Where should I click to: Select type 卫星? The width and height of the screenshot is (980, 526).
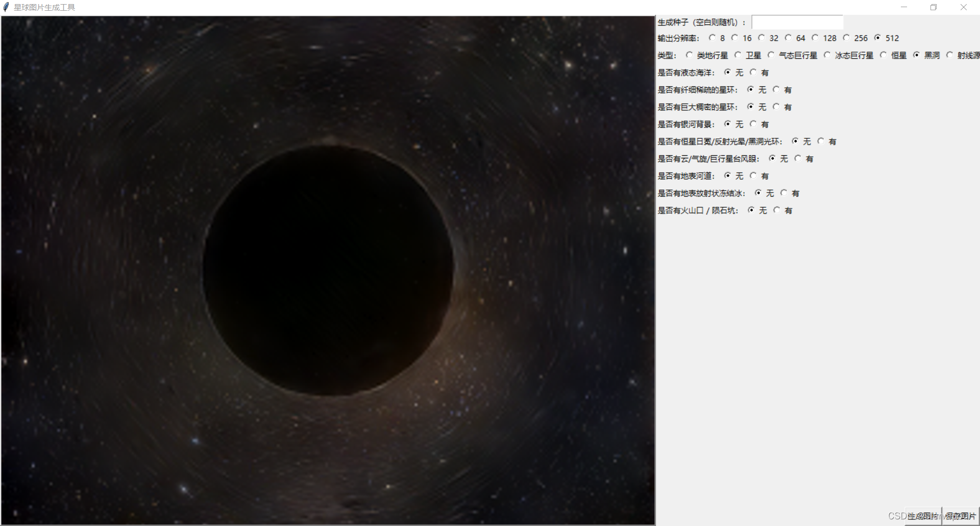pyautogui.click(x=738, y=55)
